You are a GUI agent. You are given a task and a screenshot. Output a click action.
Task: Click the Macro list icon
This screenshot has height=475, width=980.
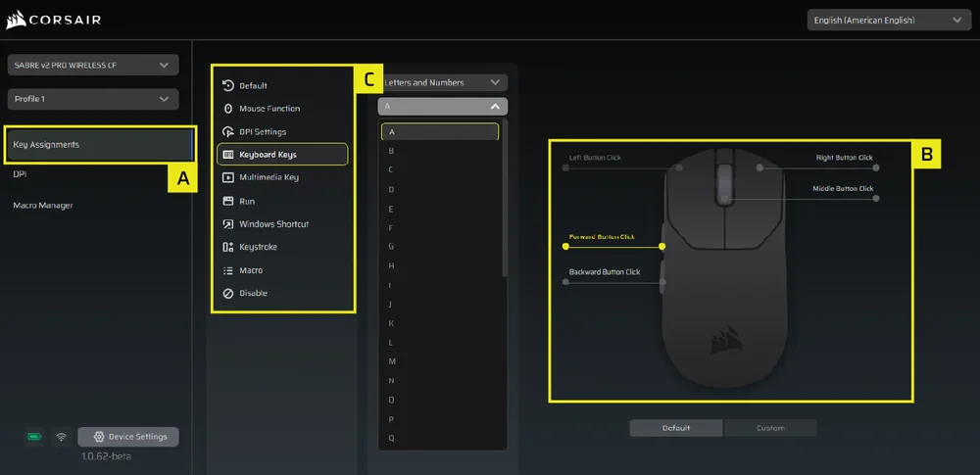point(228,270)
